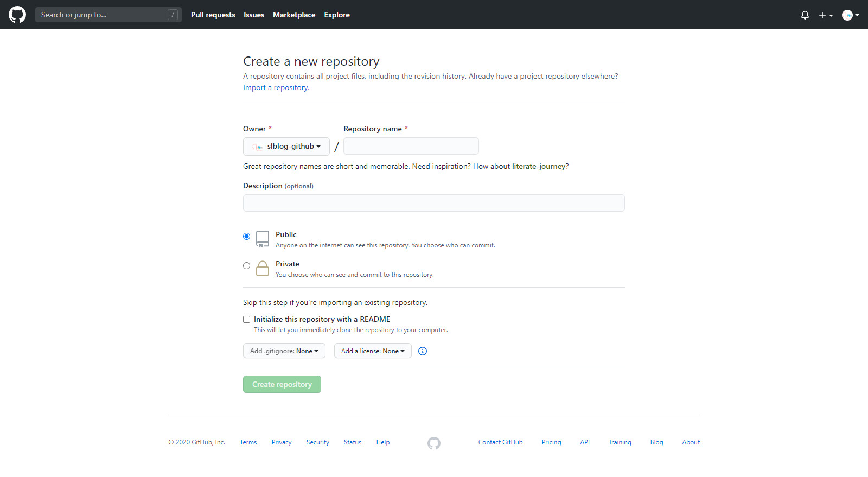This screenshot has width=868, height=477.
Task: Follow the Import a repository link
Action: coord(276,88)
